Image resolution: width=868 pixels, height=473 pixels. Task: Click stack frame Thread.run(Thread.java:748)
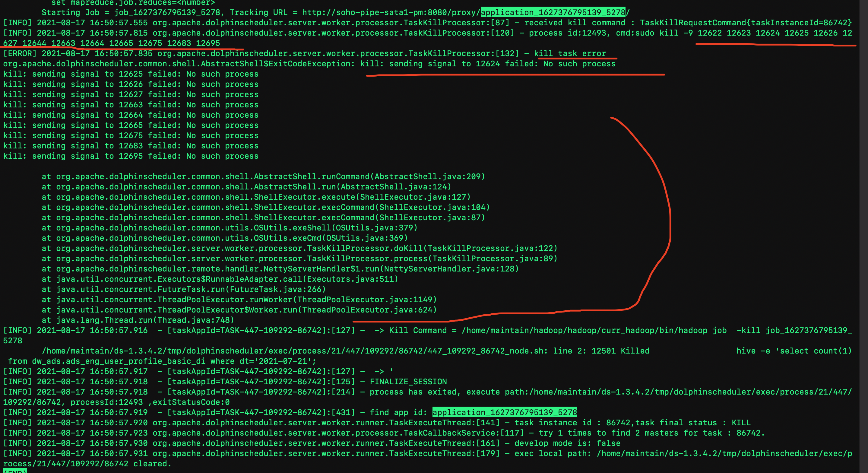pos(138,320)
